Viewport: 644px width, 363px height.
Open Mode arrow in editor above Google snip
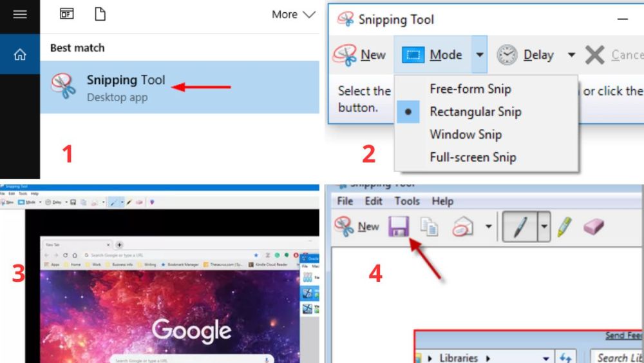[40, 202]
